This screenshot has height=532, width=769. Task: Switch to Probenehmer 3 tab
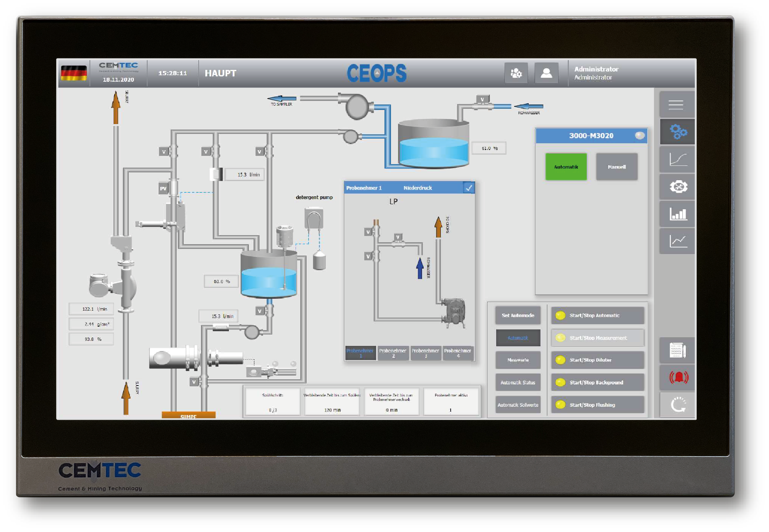click(426, 353)
